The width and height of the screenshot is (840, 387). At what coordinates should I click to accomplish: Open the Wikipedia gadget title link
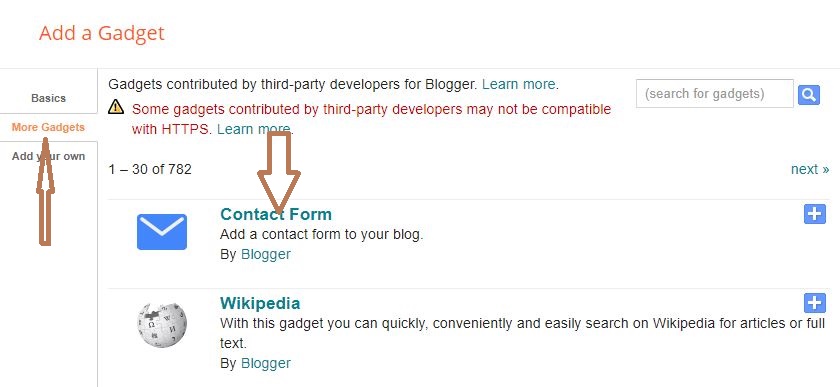coord(260,303)
